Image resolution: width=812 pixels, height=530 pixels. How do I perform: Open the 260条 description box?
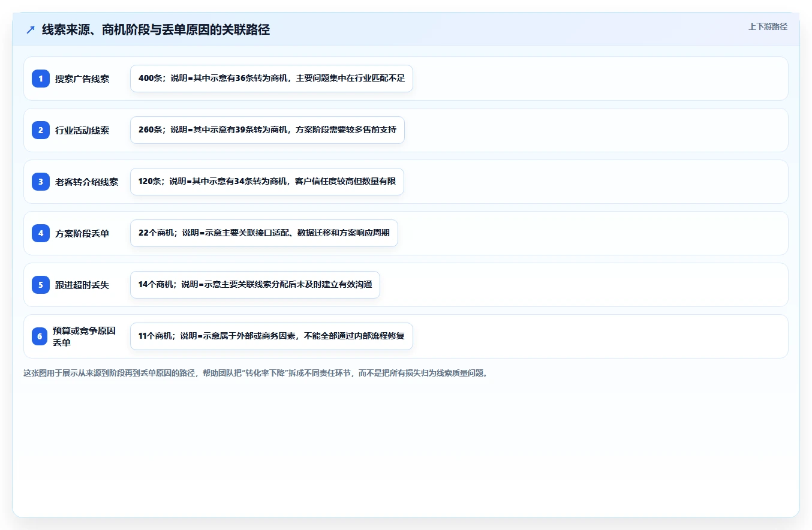tap(267, 130)
